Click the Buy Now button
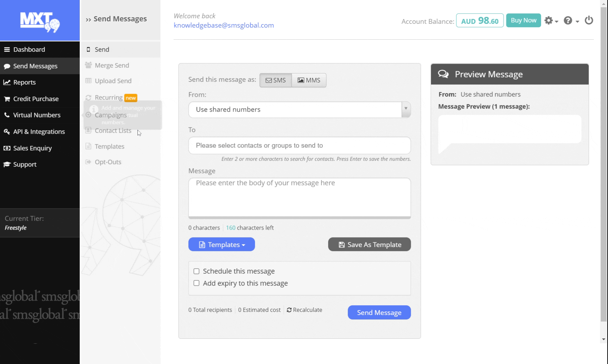Image resolution: width=608 pixels, height=364 pixels. 523,20
